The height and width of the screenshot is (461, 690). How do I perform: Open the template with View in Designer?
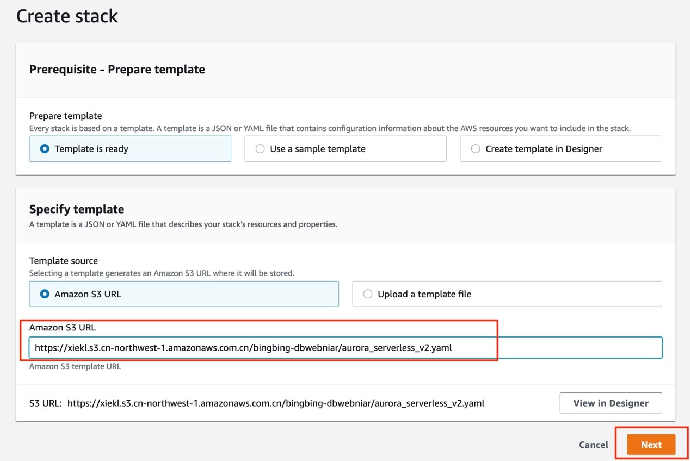pos(609,403)
